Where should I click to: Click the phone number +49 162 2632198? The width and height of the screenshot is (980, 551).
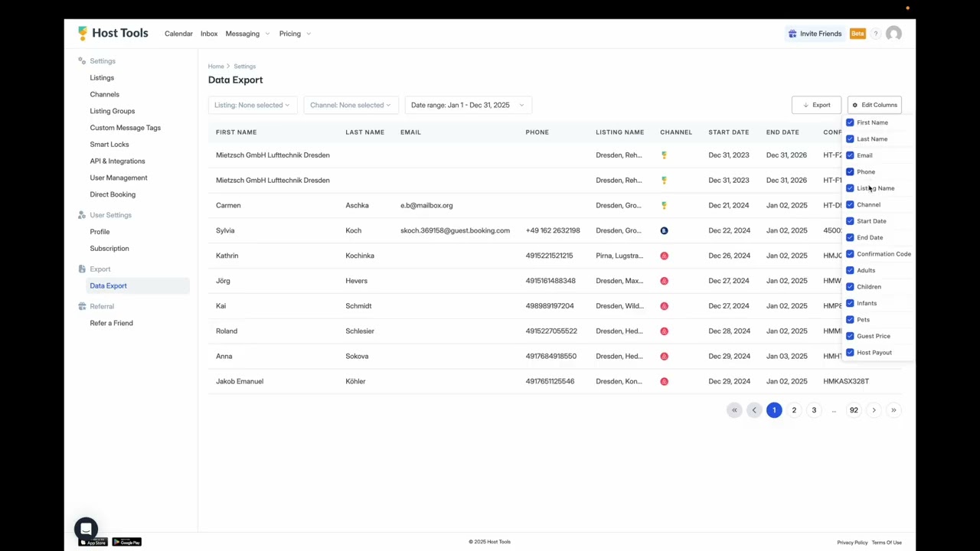pyautogui.click(x=553, y=230)
